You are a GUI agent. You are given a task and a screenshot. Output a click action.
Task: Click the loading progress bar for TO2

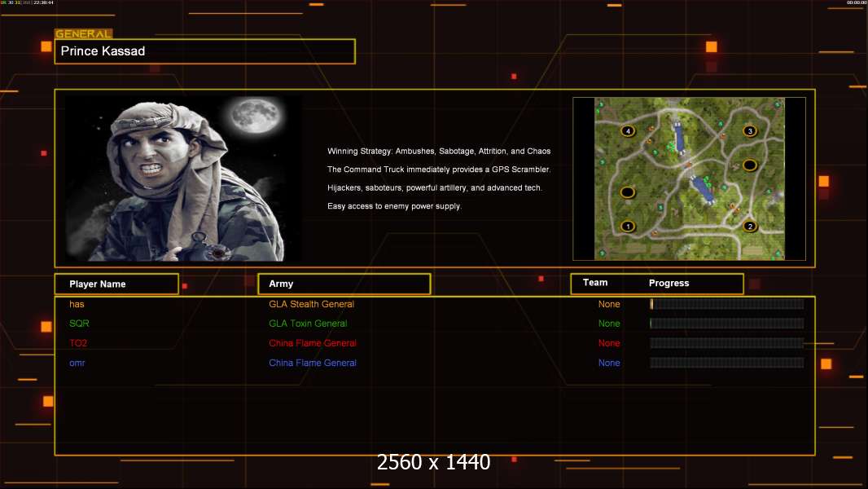coord(727,343)
